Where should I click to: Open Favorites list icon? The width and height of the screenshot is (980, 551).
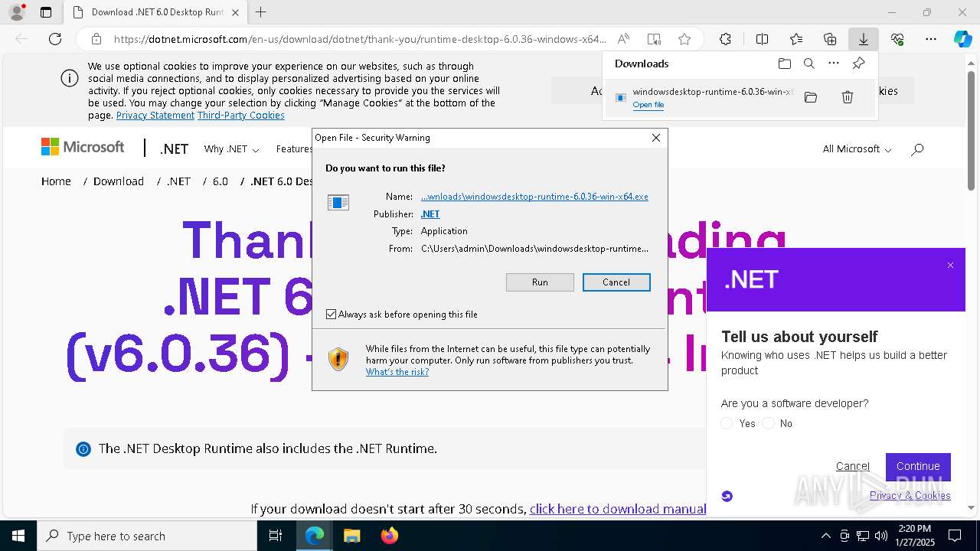pyautogui.click(x=796, y=39)
